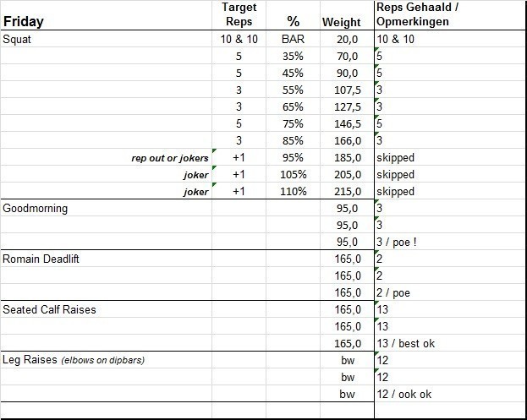Select the Goodmorning exercise cell

(x=36, y=208)
